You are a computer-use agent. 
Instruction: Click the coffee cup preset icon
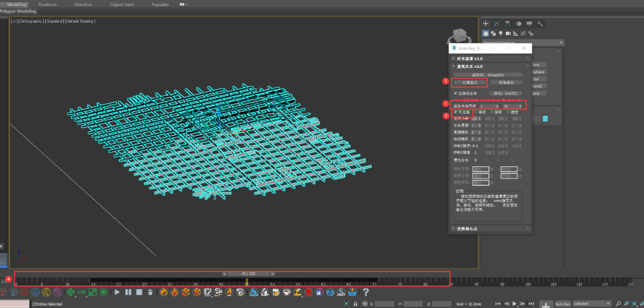coord(287,292)
